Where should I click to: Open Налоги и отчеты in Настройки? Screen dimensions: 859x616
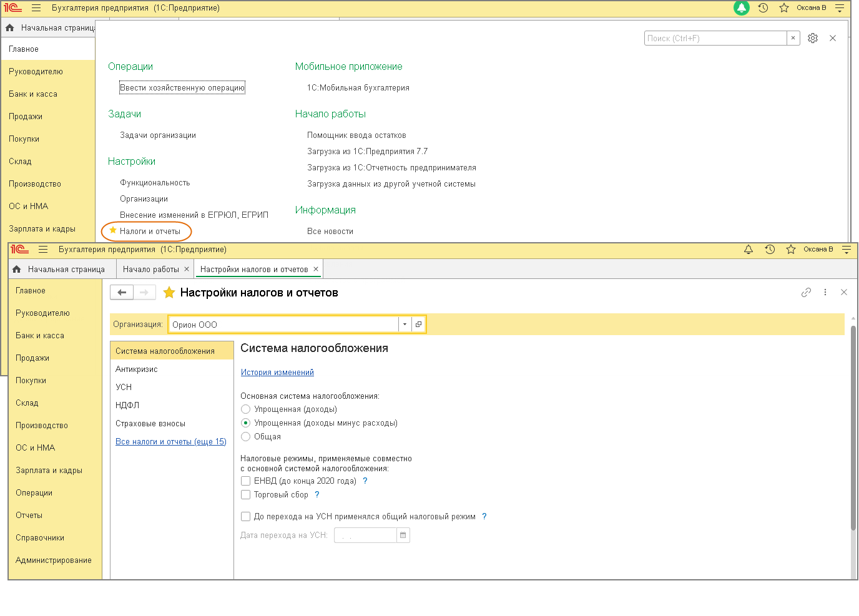point(150,232)
